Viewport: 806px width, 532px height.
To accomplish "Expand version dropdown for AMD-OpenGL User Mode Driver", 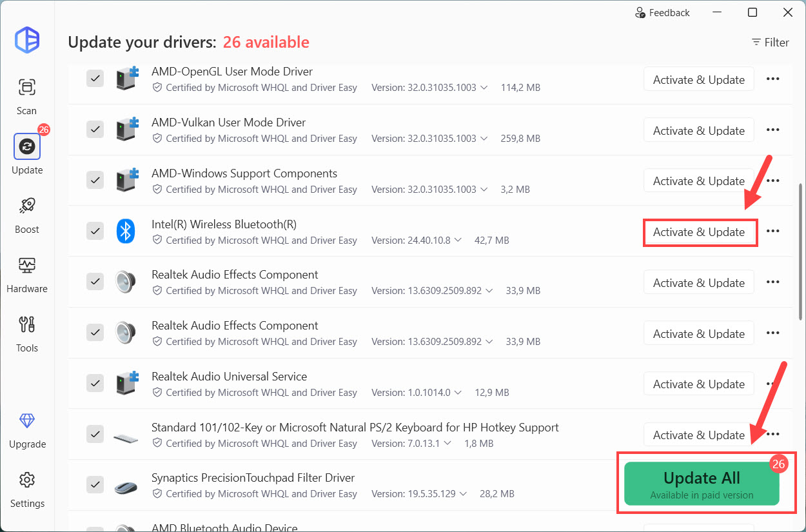I will point(484,88).
